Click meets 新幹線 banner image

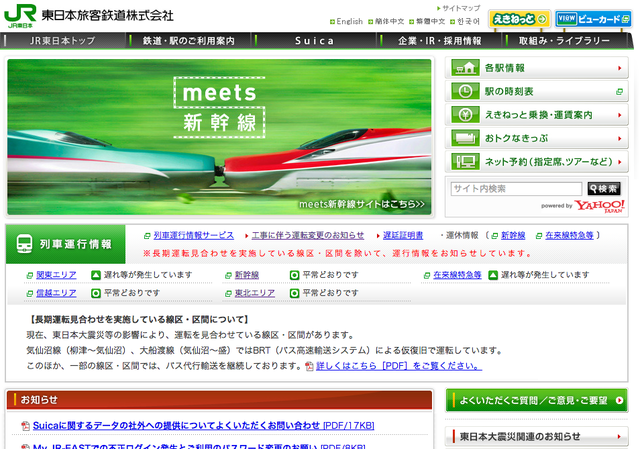[219, 137]
